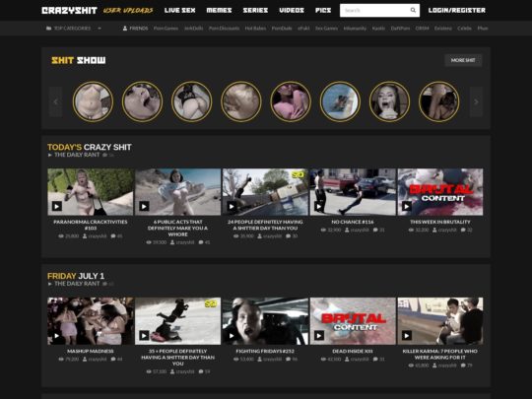Click the Friends person icon

125,29
